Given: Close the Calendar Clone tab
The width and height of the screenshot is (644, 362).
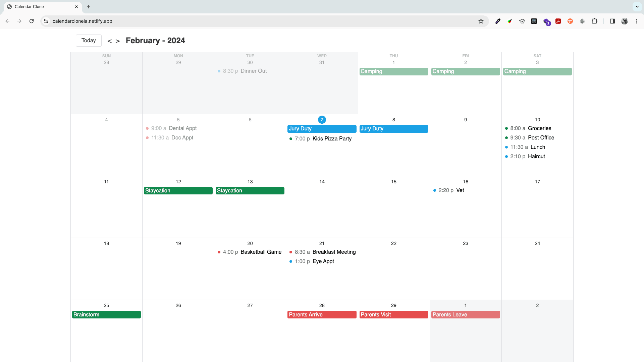Looking at the screenshot, I should coord(76,7).
